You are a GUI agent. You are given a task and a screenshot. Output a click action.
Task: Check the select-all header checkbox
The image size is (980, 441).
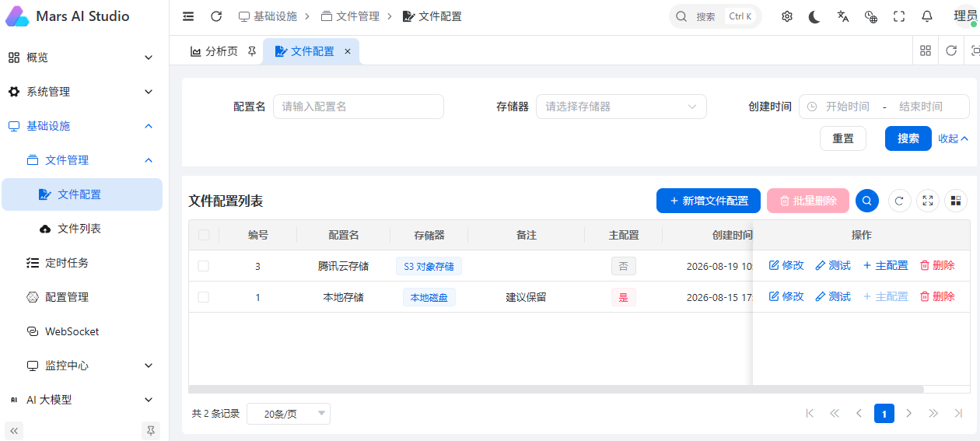click(204, 235)
